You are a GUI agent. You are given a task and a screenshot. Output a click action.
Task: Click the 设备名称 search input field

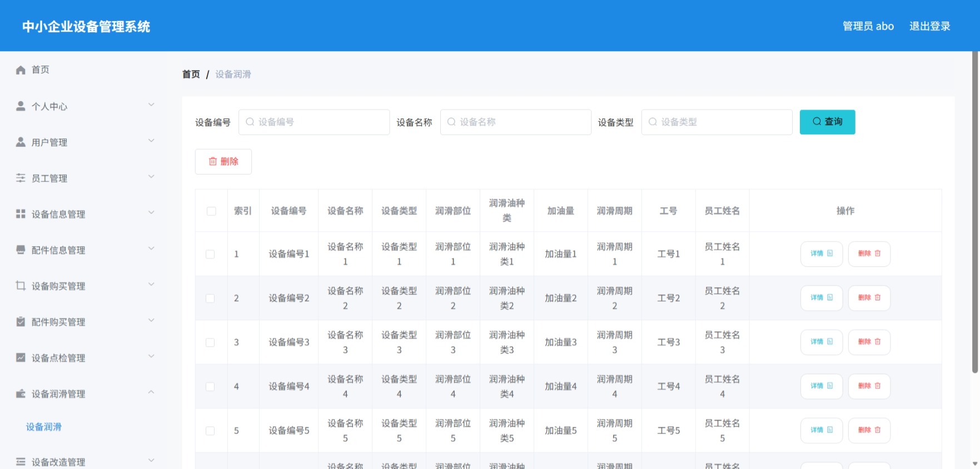pos(515,122)
